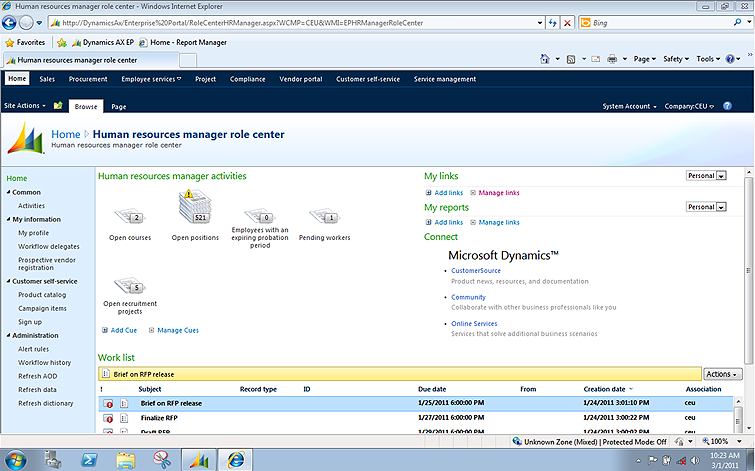Open the Employee services dropdown menu
Image resolution: width=755 pixels, height=471 pixels.
click(x=151, y=79)
